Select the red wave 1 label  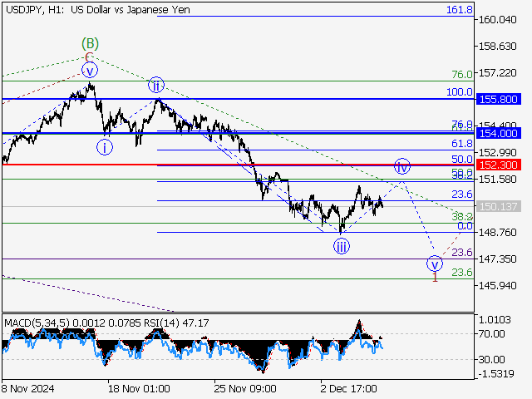435,278
